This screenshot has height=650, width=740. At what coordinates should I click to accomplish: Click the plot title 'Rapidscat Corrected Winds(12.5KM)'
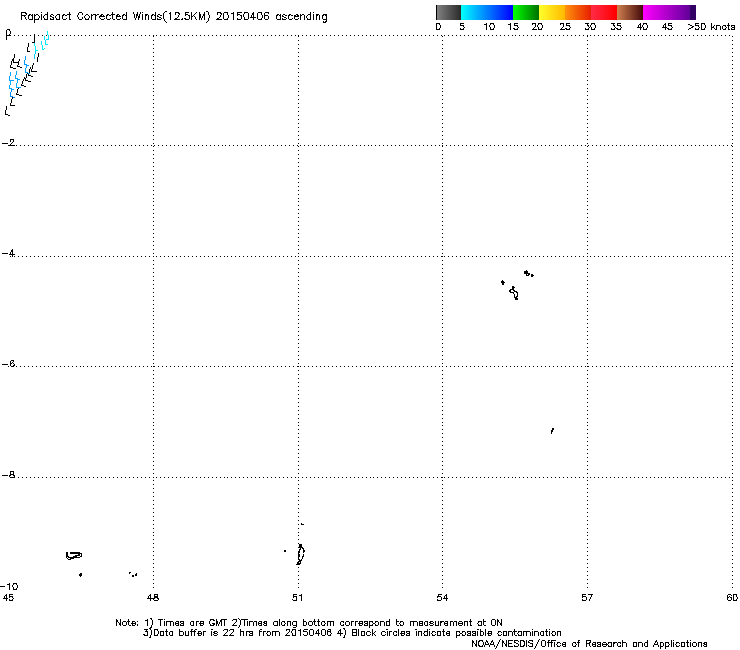click(115, 17)
